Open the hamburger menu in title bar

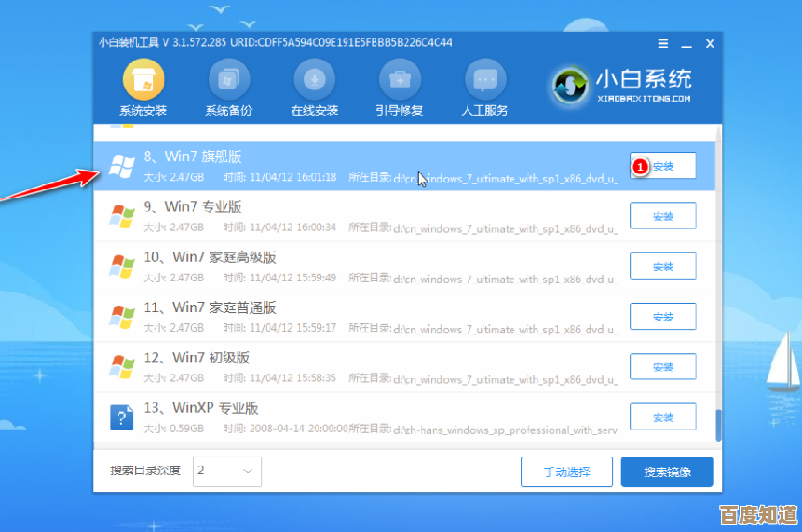pyautogui.click(x=663, y=44)
